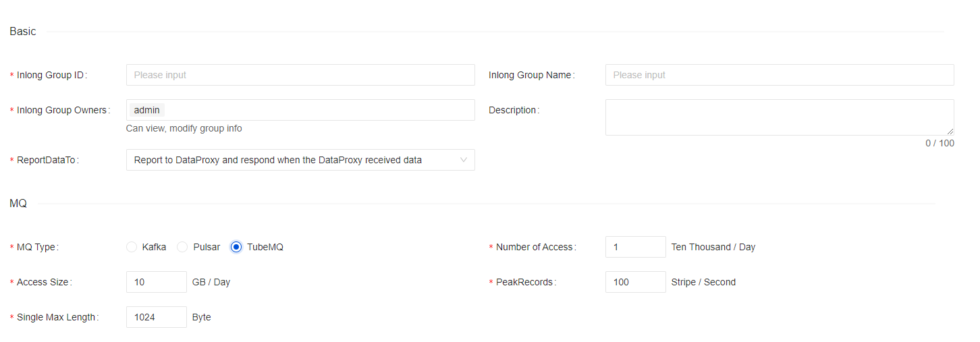Image resolution: width=980 pixels, height=342 pixels.
Task: Click the MQ Type field label
Action: [36, 247]
